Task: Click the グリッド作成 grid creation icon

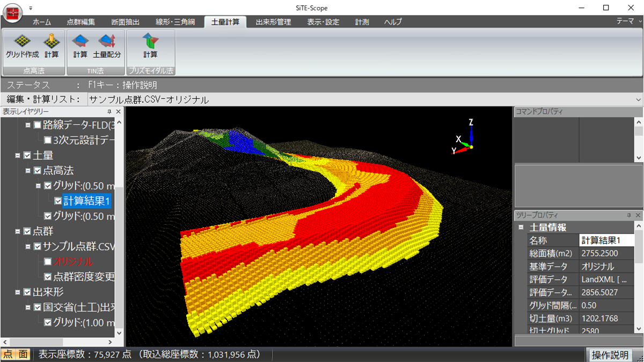Action: pyautogui.click(x=22, y=46)
